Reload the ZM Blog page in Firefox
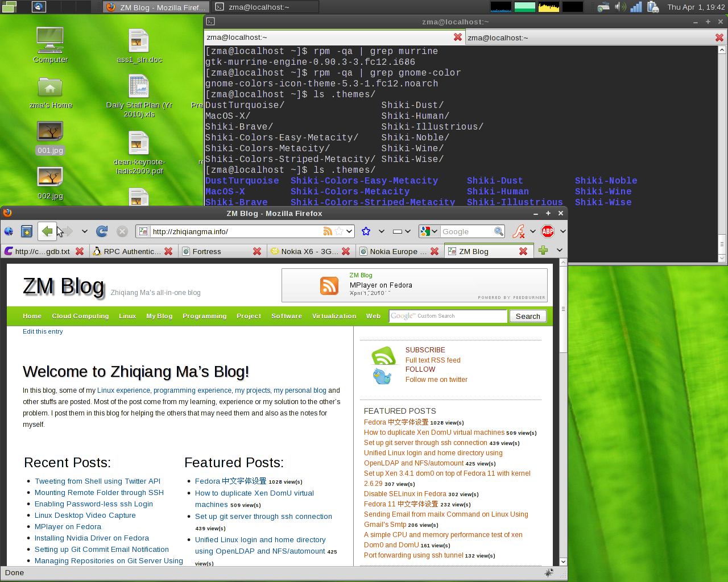The width and height of the screenshot is (728, 582). coord(102,231)
